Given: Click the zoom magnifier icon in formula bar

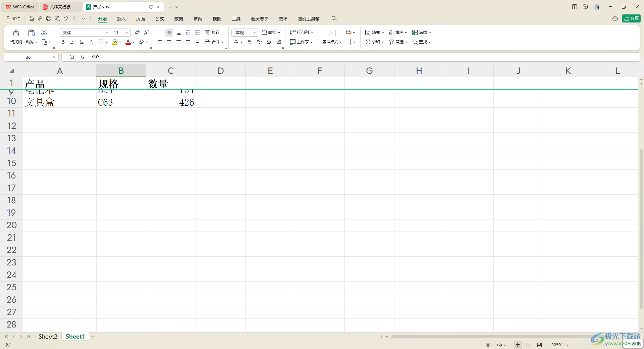Looking at the screenshot, I should click(72, 57).
